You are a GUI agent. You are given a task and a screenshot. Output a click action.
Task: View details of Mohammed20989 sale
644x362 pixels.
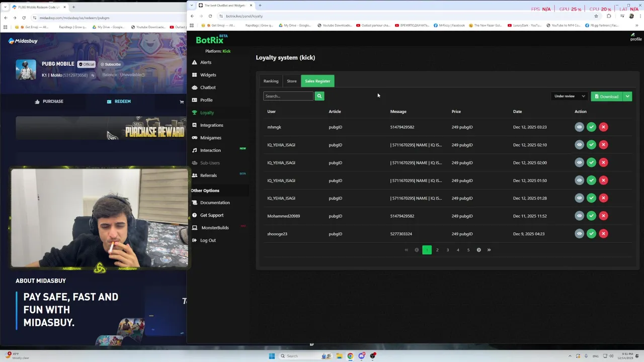point(579,216)
